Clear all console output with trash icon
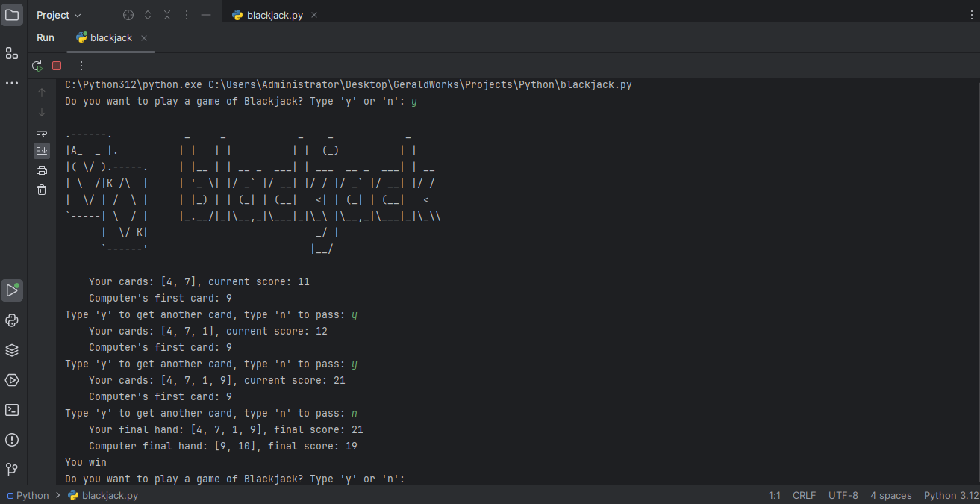The image size is (980, 504). 42,190
